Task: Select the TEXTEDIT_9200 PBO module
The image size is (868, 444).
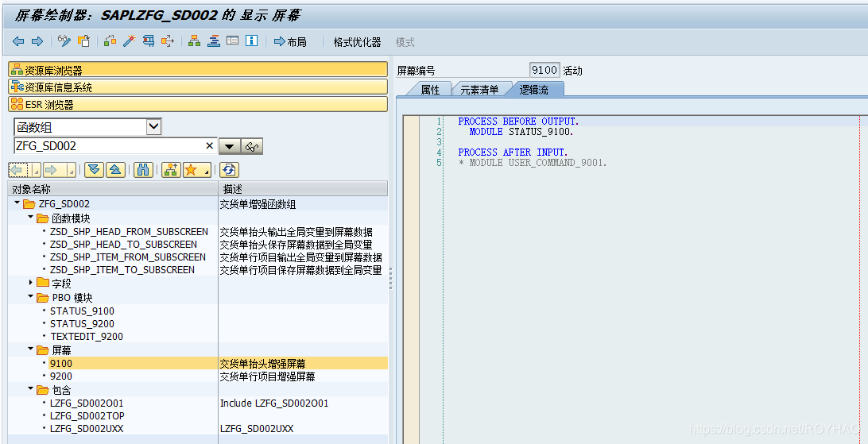Action: pos(87,336)
